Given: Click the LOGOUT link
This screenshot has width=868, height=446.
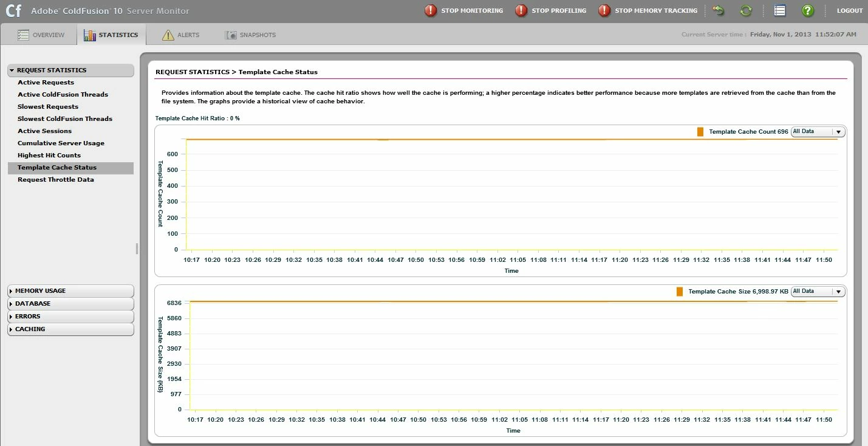Looking at the screenshot, I should coord(849,10).
